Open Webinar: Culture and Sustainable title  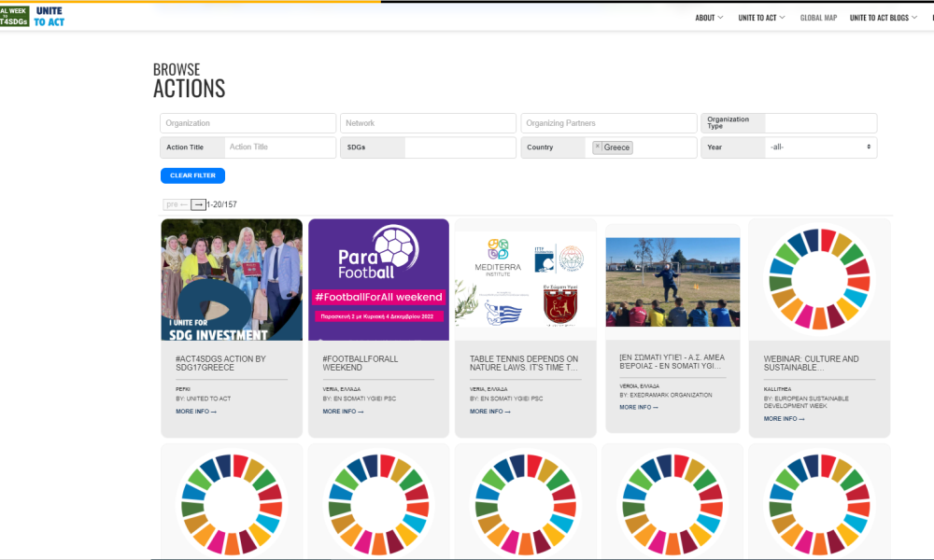[812, 363]
